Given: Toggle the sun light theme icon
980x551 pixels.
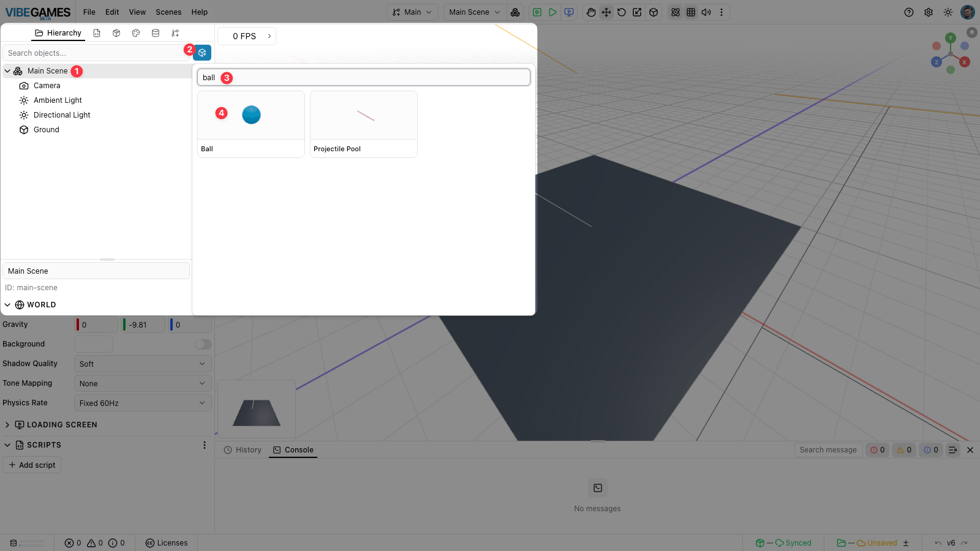Looking at the screenshot, I should (948, 12).
